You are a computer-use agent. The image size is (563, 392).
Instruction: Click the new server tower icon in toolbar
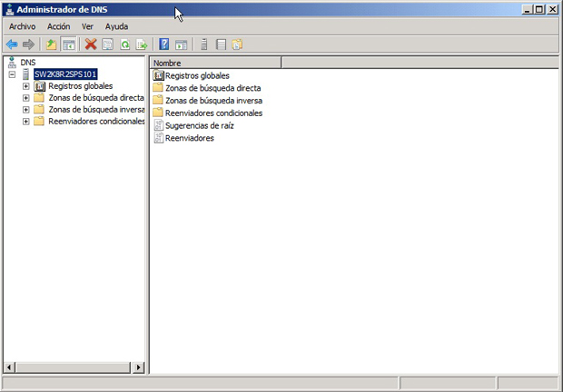tap(204, 44)
